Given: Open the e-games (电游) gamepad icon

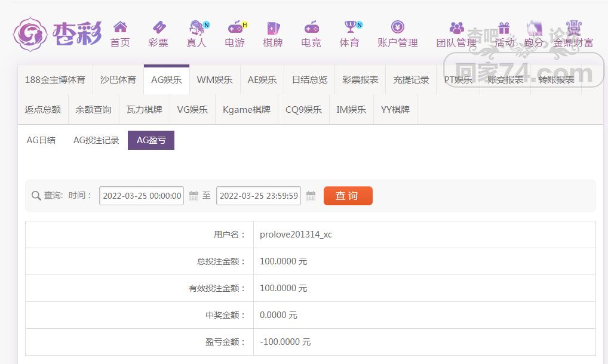Looking at the screenshot, I should (x=235, y=27).
